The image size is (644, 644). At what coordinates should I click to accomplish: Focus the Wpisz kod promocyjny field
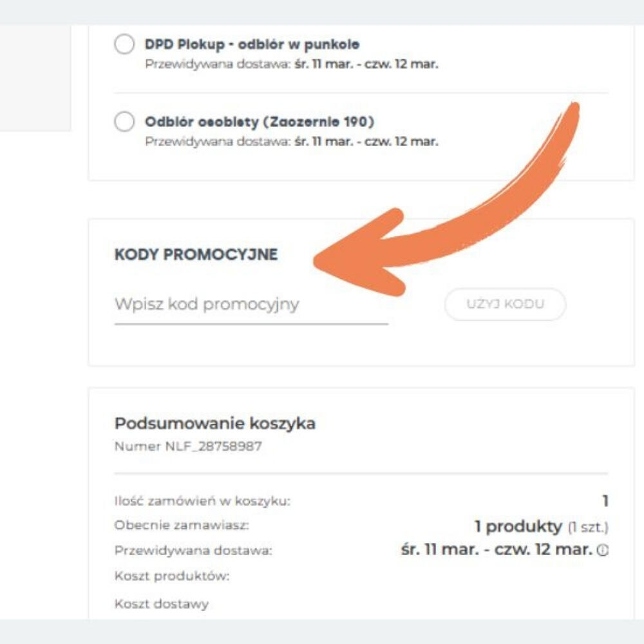point(251,305)
